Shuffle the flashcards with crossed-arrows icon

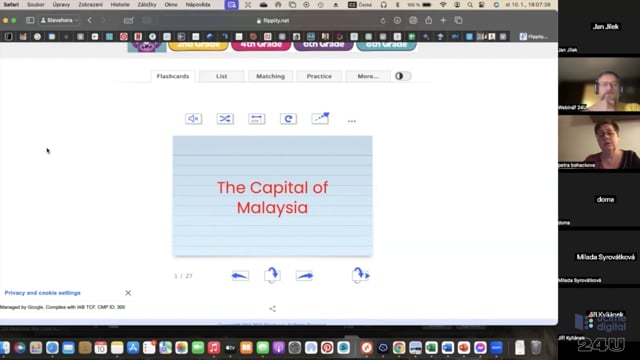(225, 119)
